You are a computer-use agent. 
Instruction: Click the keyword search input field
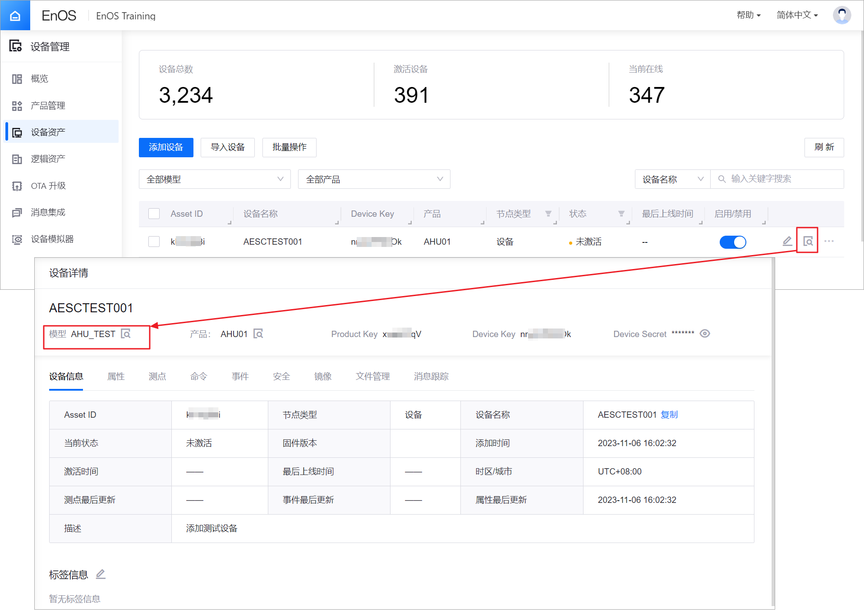[x=783, y=179]
